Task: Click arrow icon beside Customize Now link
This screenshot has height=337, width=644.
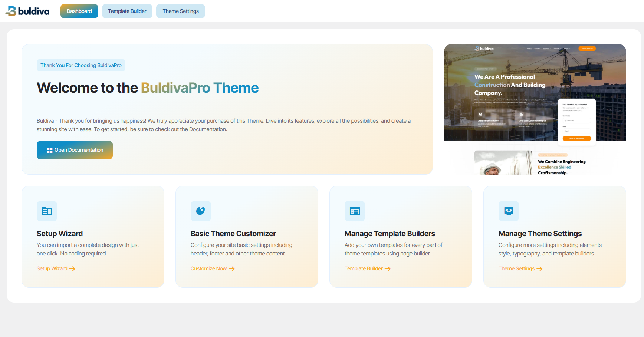Action: pos(232,269)
